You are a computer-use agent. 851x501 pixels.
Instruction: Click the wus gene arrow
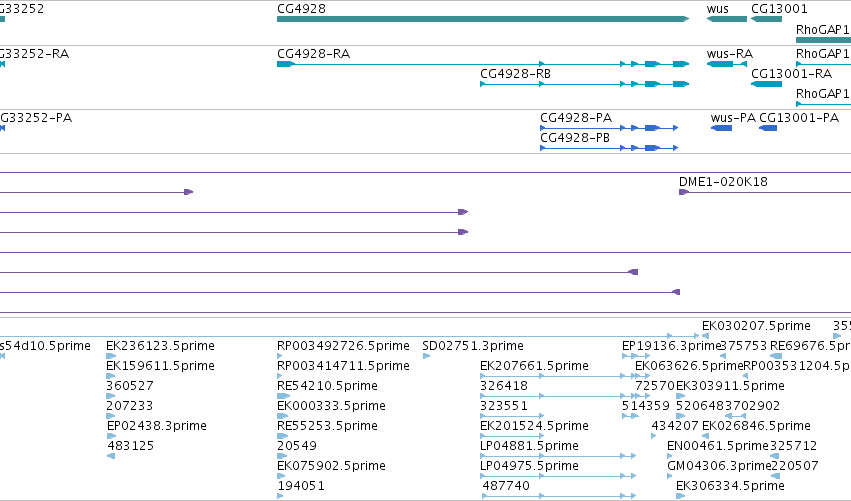[x=727, y=19]
